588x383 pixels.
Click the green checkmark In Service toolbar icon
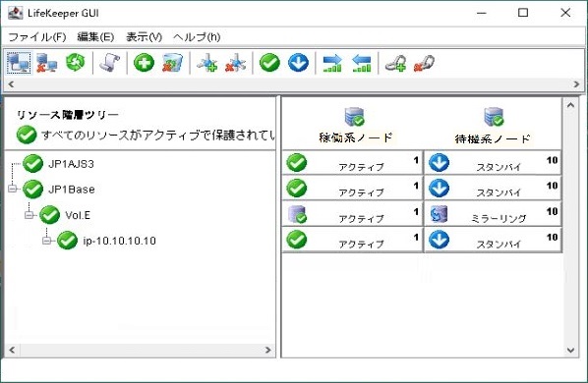(270, 63)
